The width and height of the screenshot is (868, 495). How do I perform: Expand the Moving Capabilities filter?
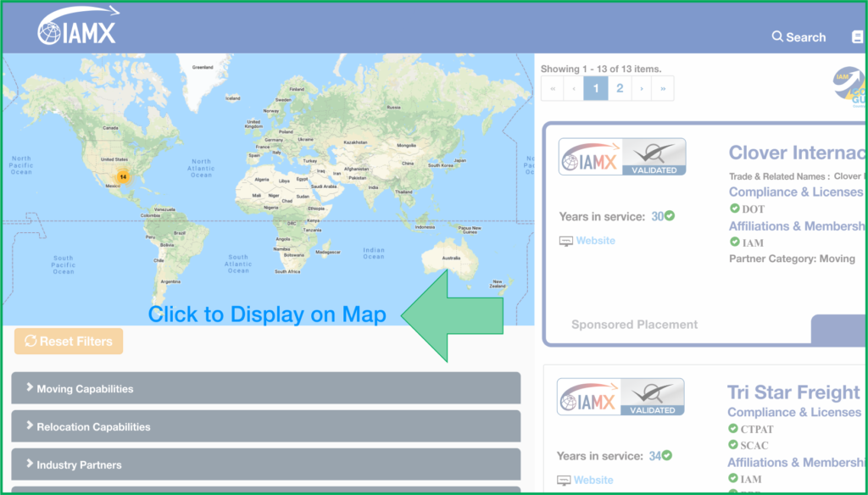pyautogui.click(x=265, y=388)
